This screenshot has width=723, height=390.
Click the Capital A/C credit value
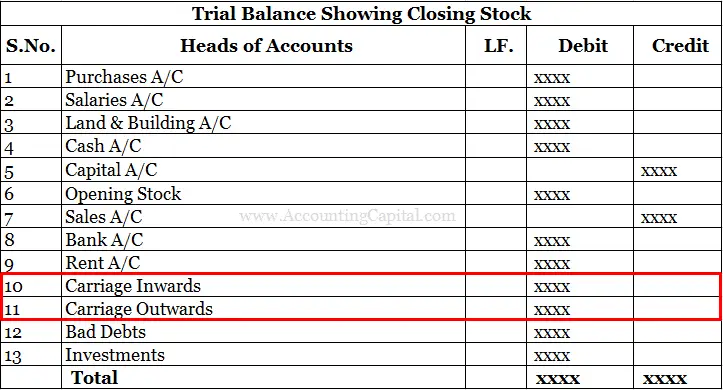click(658, 171)
